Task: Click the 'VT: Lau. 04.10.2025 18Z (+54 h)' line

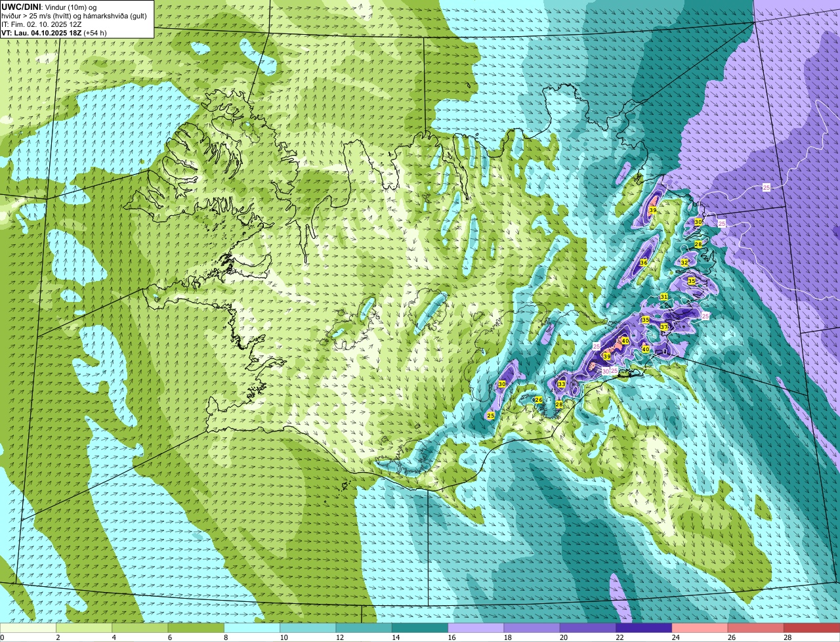Action: click(54, 33)
